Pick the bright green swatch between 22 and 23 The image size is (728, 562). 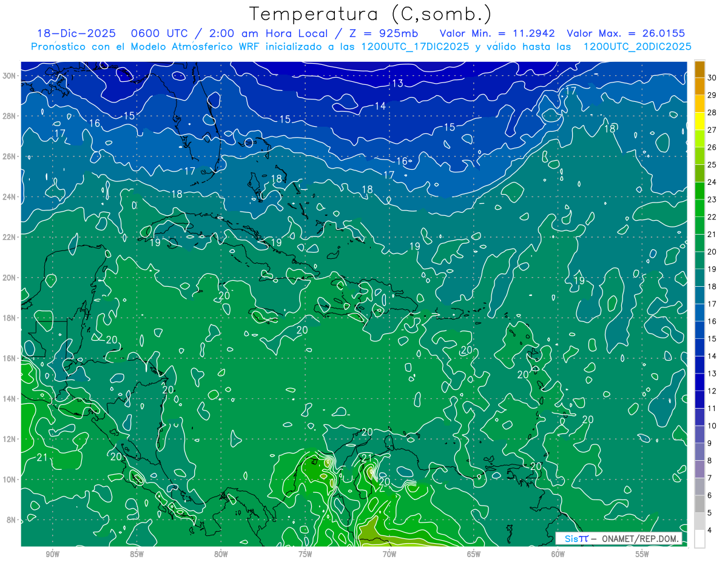click(x=699, y=208)
